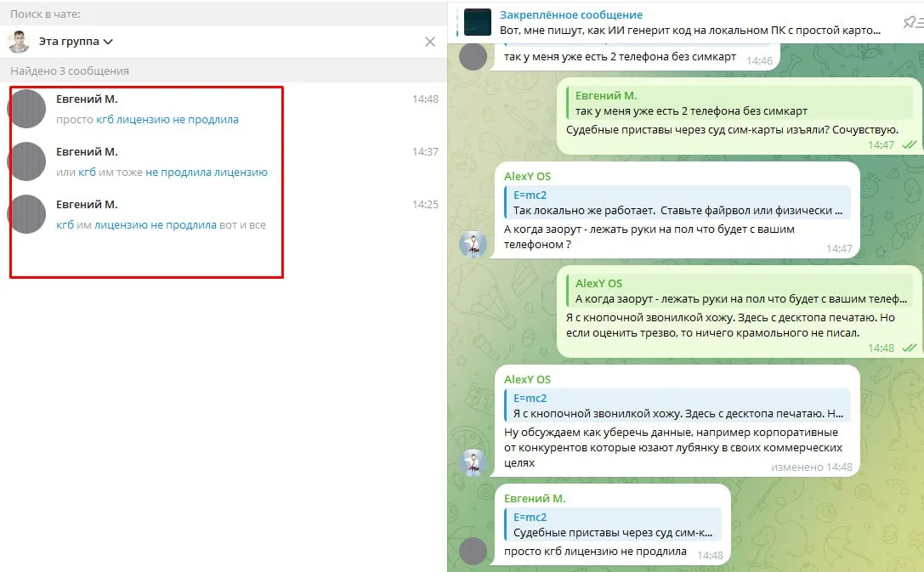The height and width of the screenshot is (572, 924).
Task: Click avatar of the 14:48 search result
Action: pyautogui.click(x=26, y=109)
